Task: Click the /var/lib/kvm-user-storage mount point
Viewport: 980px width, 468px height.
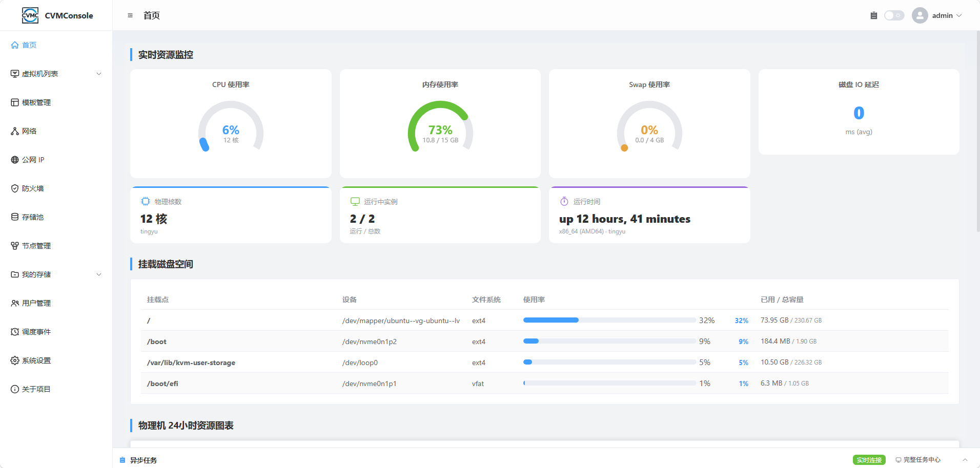Action: coord(191,363)
